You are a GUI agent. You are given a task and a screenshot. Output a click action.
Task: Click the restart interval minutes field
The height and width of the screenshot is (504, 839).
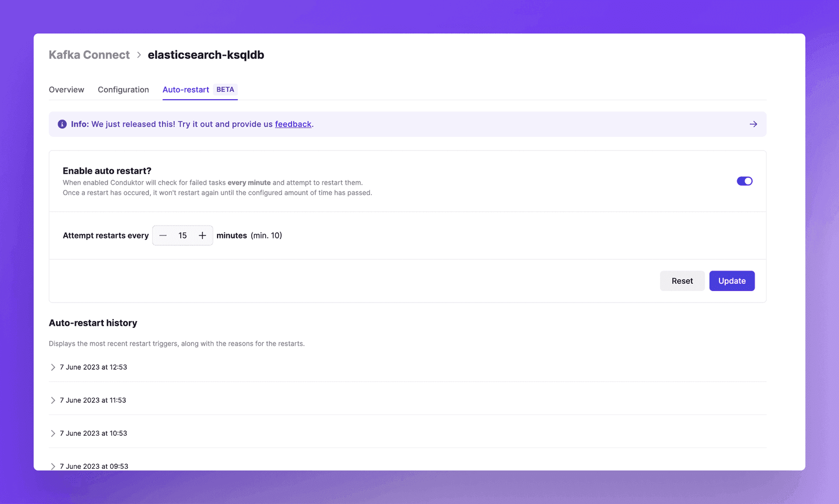click(x=182, y=235)
